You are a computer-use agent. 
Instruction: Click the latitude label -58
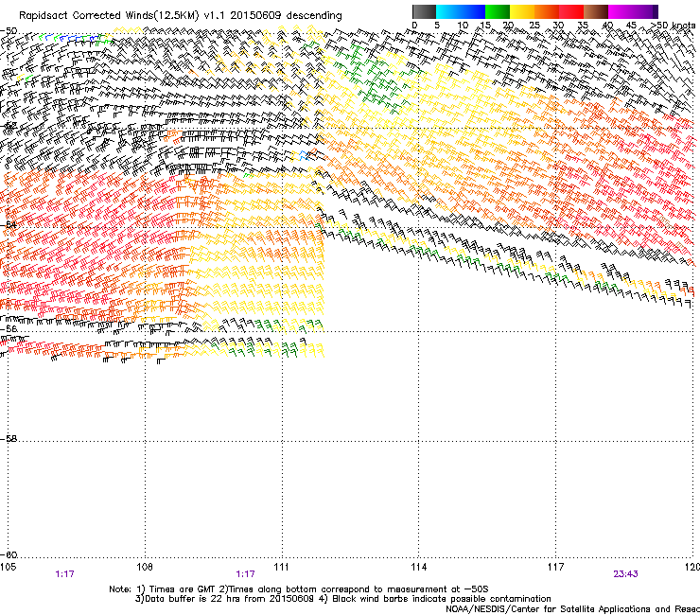click(x=9, y=439)
